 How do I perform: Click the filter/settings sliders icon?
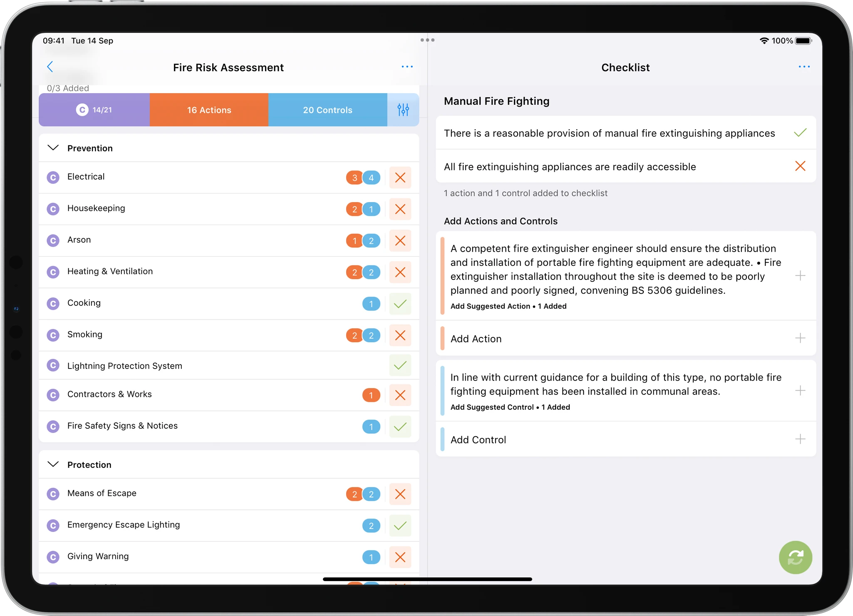(x=403, y=110)
